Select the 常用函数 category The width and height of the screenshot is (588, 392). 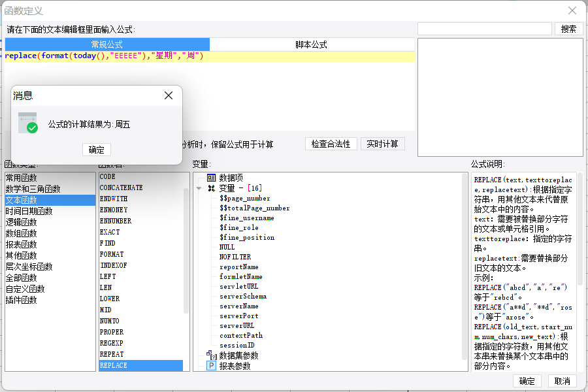pos(50,178)
